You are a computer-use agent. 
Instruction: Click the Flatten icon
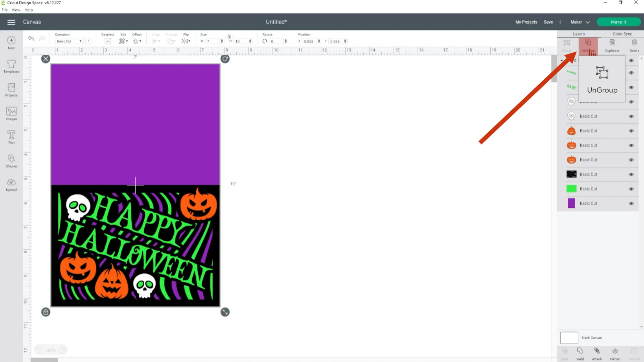615,353
